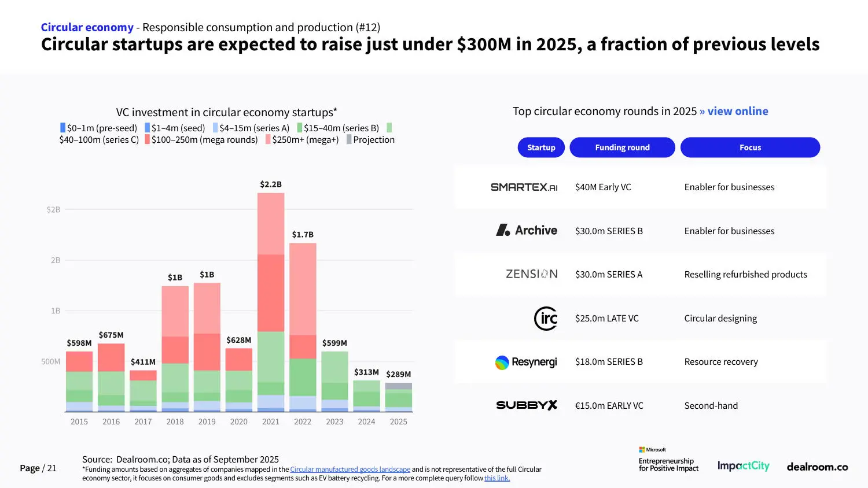The height and width of the screenshot is (488, 868).
Task: Switch to the Circular economy section header
Action: pyautogui.click(x=87, y=27)
